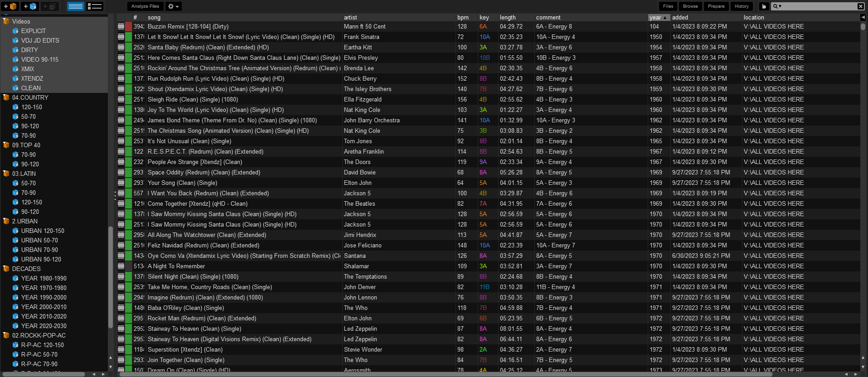Clear the search field with X
Image resolution: width=868 pixels, height=377 pixels.
(x=860, y=6)
